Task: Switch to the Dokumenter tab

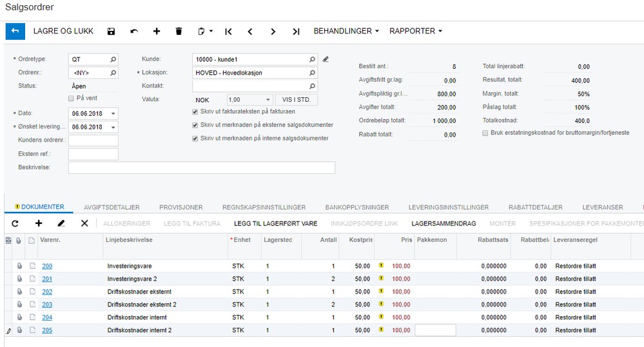Action: click(39, 207)
